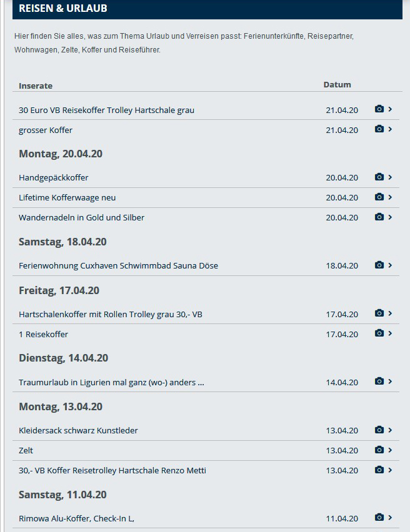Click arrow chevron for Kleidersack schwarz Kunstleder
The height and width of the screenshot is (532, 410).
point(391,430)
